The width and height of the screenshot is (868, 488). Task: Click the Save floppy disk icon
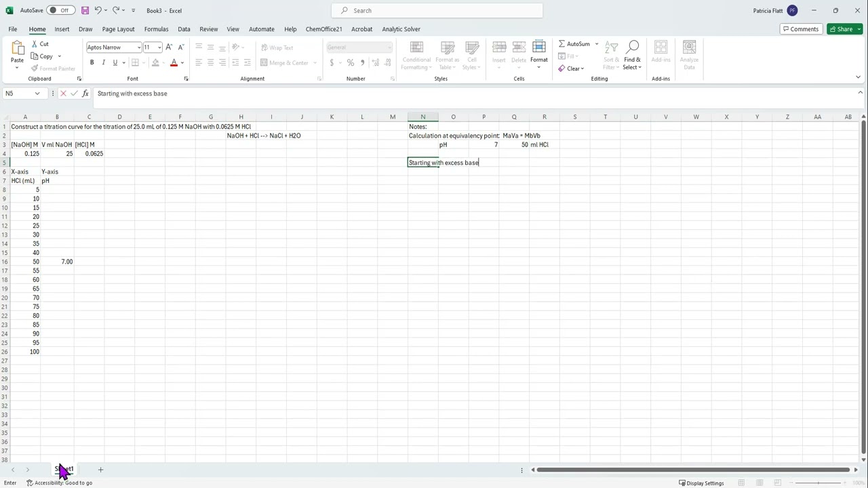coord(85,10)
